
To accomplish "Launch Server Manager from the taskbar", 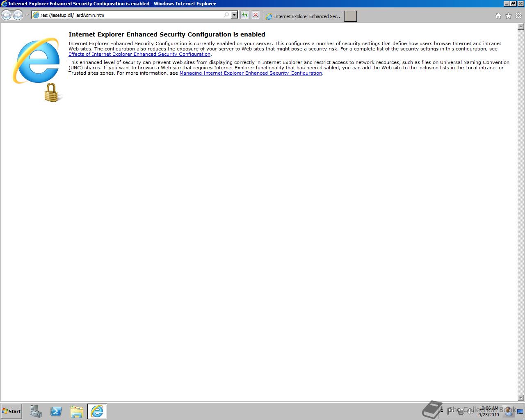I will point(36,411).
